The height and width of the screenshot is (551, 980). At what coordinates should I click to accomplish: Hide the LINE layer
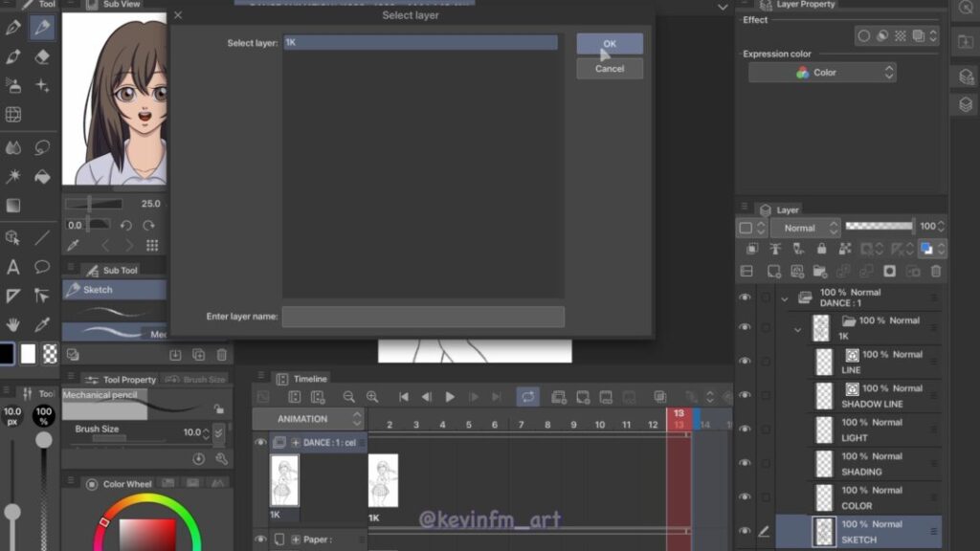[745, 361]
